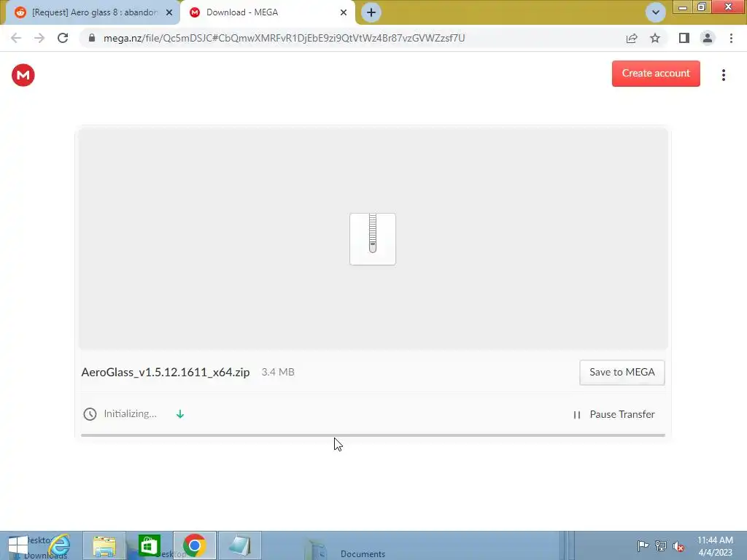Launch Internet Explorer from taskbar
Image resolution: width=747 pixels, height=560 pixels.
point(60,545)
